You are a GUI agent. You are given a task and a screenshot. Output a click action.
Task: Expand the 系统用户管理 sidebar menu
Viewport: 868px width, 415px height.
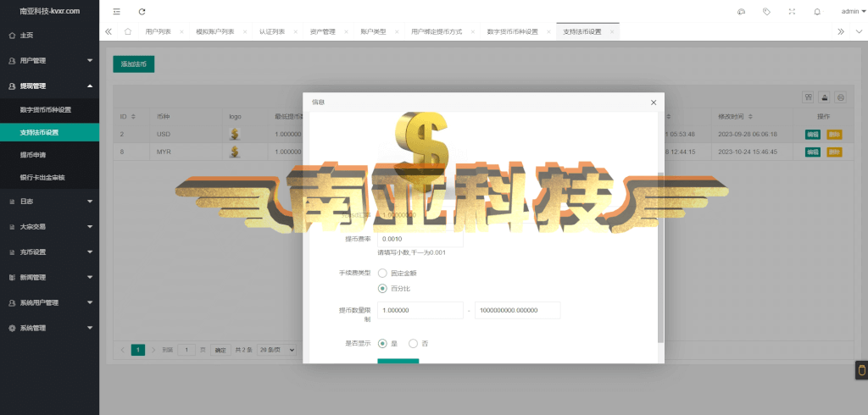[x=50, y=303]
